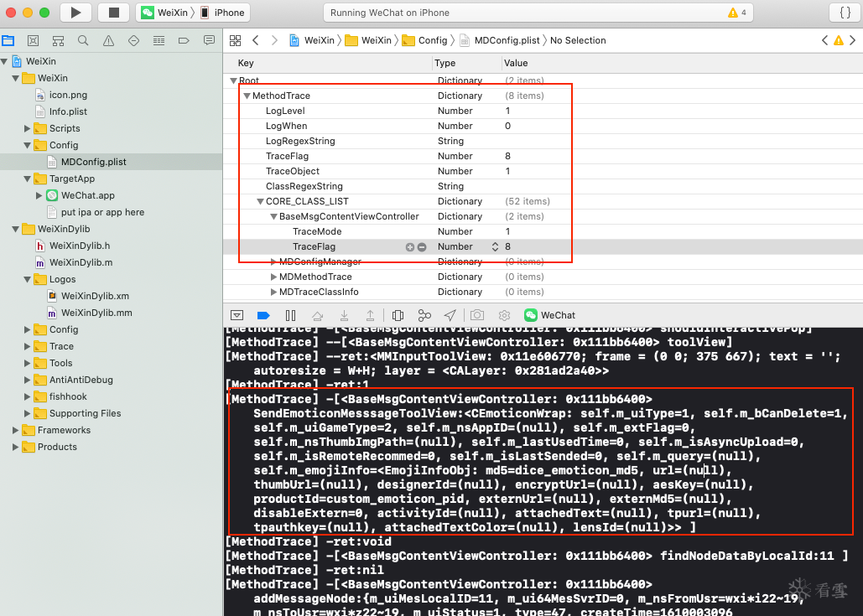Open the Debug navigator
863x616 pixels.
tap(159, 40)
